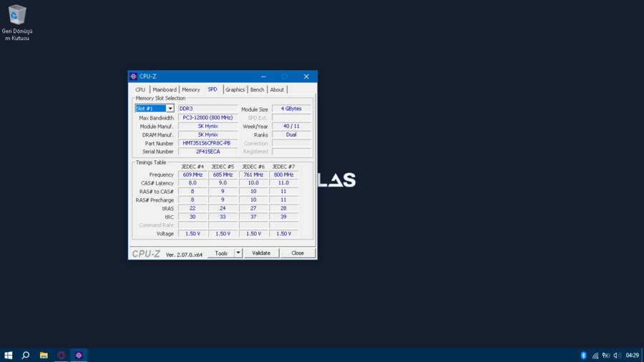Viewport: 644px width, 362px height.
Task: Click serial number 2F415ECA
Action: click(208, 152)
